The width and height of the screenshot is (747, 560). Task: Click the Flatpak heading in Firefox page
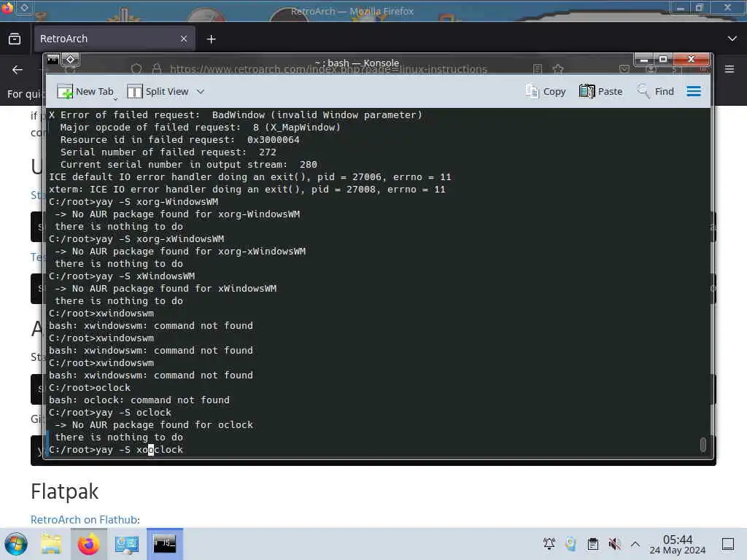click(64, 491)
